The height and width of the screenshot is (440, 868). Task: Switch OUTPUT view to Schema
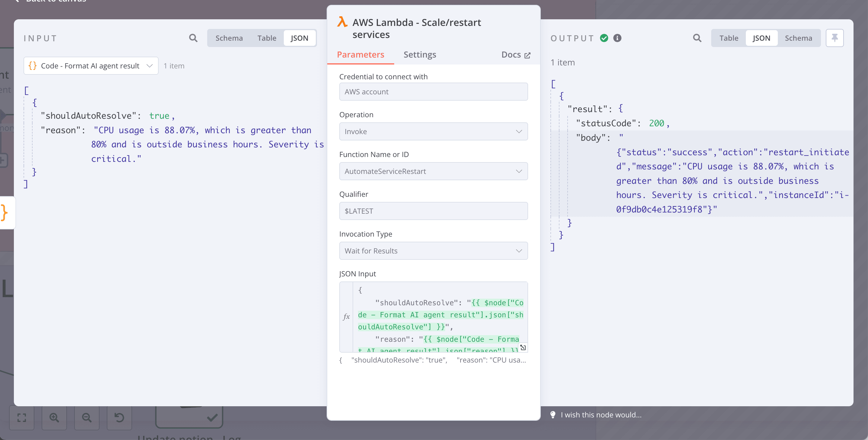point(799,38)
